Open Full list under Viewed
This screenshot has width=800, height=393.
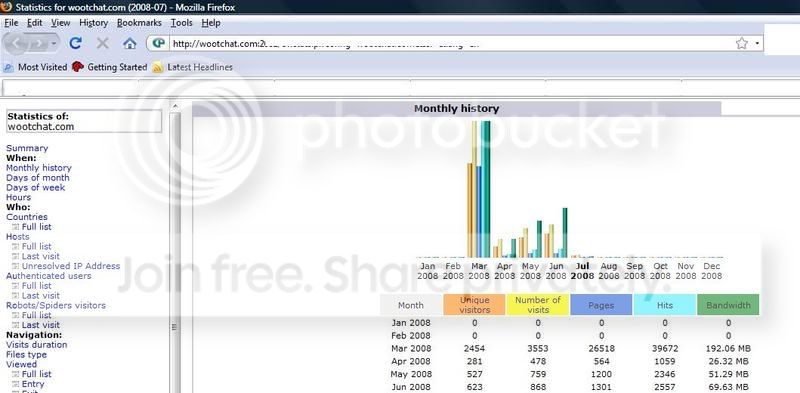click(x=36, y=374)
